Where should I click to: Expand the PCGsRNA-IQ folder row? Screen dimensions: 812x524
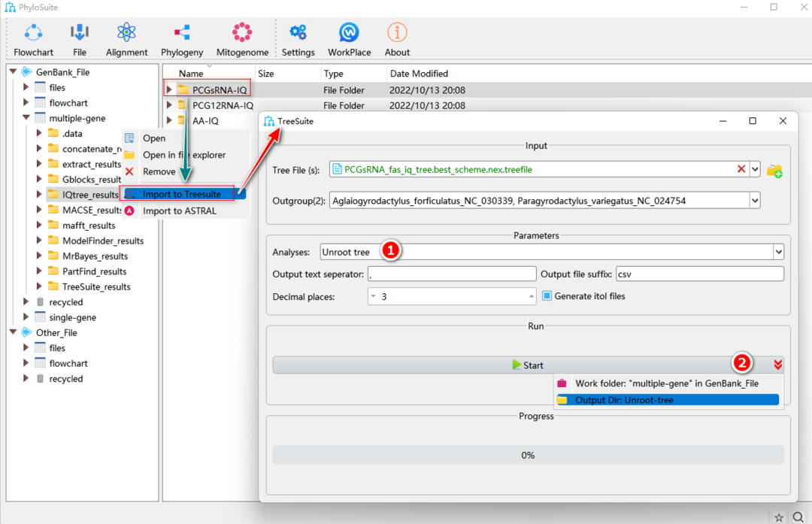(x=169, y=89)
